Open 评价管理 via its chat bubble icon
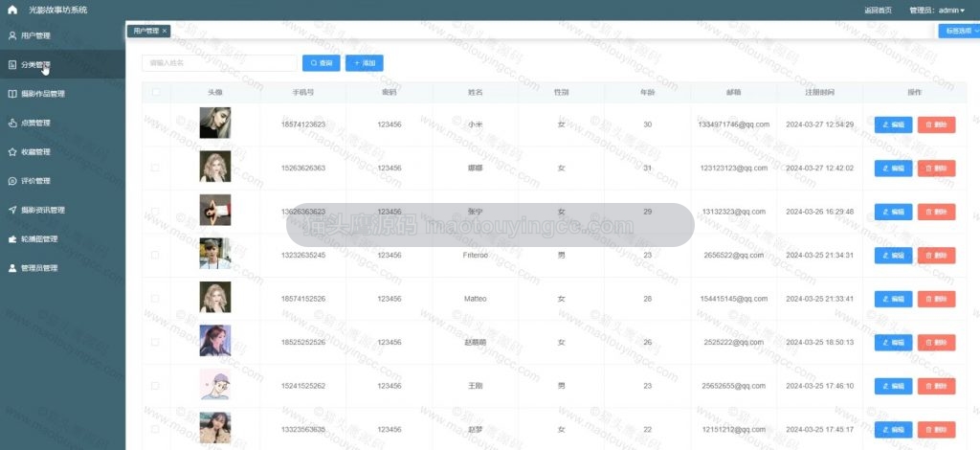This screenshot has width=980, height=450. 11,181
